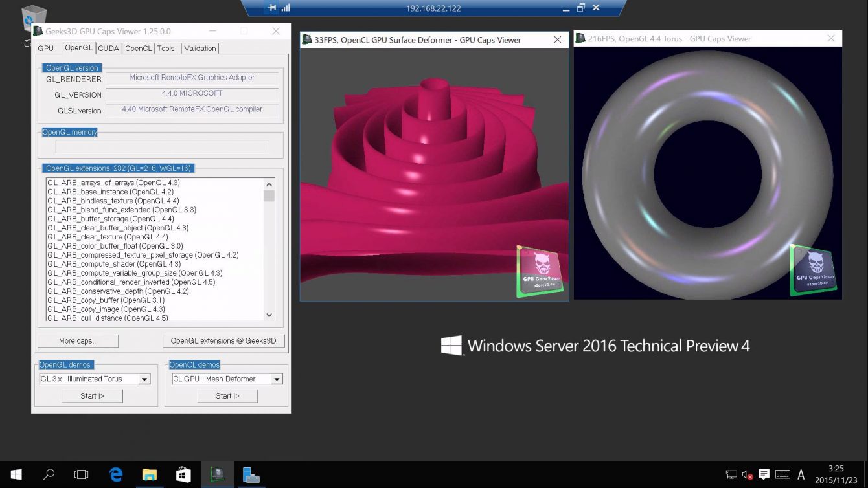Open Task View from taskbar

[x=81, y=474]
